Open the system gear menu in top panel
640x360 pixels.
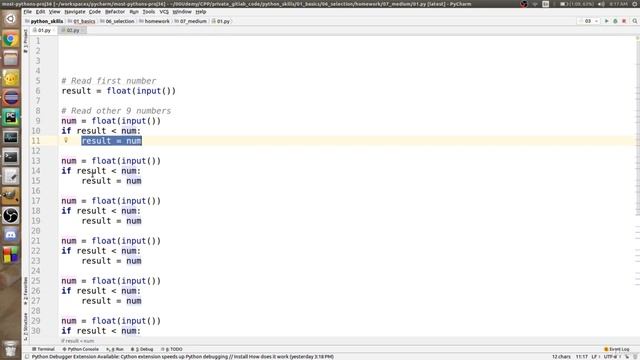[635, 4]
